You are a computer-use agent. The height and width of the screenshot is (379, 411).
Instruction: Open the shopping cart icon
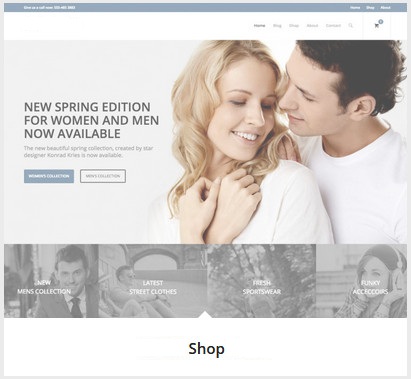[x=376, y=26]
